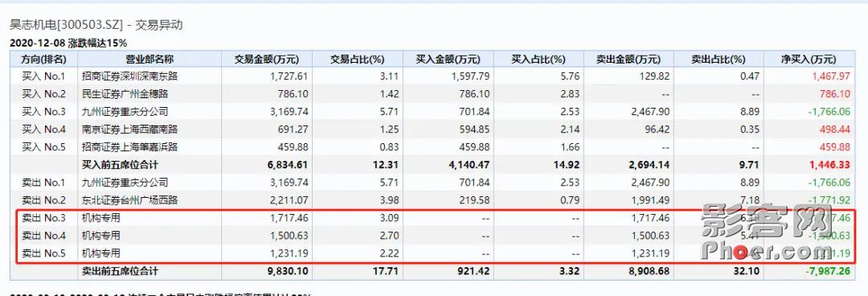The width and height of the screenshot is (868, 296).
Task: Click trade amount 691.27
Action: click(x=293, y=129)
